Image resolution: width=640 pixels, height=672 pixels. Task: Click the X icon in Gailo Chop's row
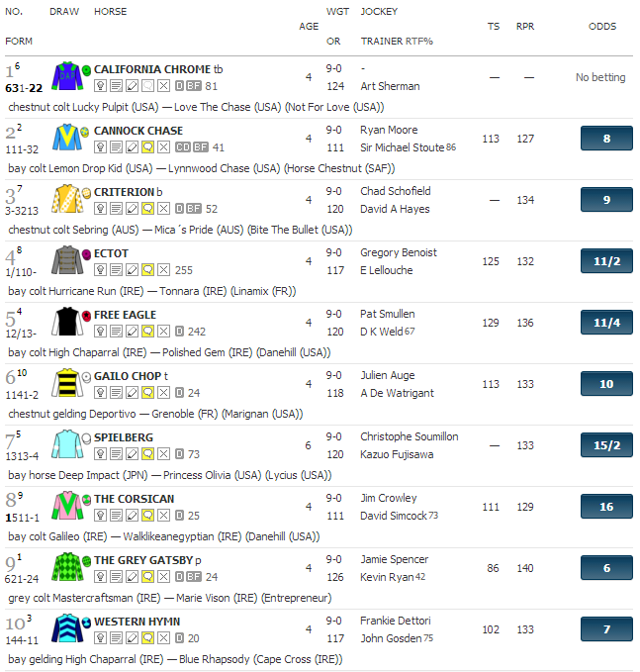pyautogui.click(x=163, y=393)
